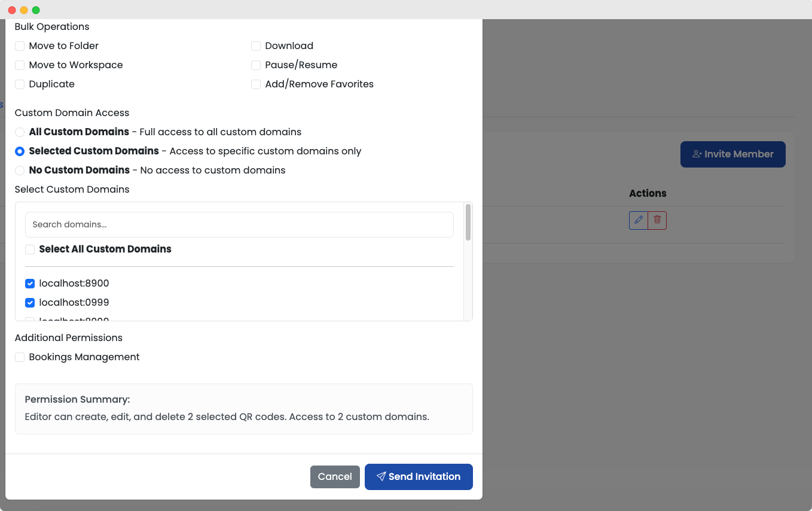Uncheck the localhost:8900 domain
Viewport: 812px width, 511px height.
[x=30, y=284]
